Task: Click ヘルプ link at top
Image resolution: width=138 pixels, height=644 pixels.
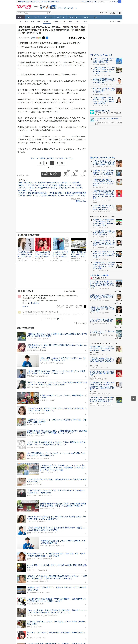Action: click(94, 2)
